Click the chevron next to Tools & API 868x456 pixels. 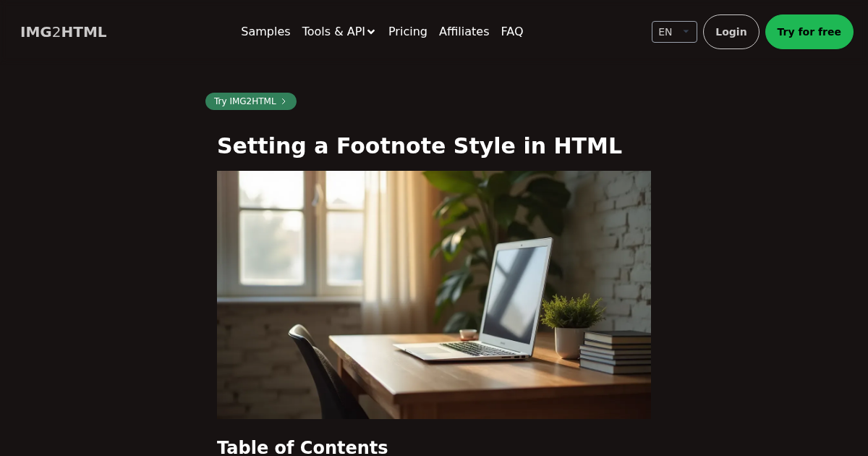[371, 32]
